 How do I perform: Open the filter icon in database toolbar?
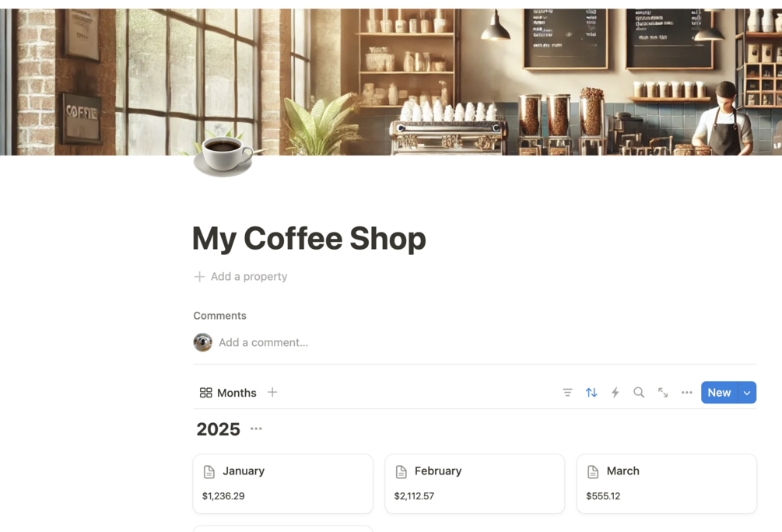point(567,393)
